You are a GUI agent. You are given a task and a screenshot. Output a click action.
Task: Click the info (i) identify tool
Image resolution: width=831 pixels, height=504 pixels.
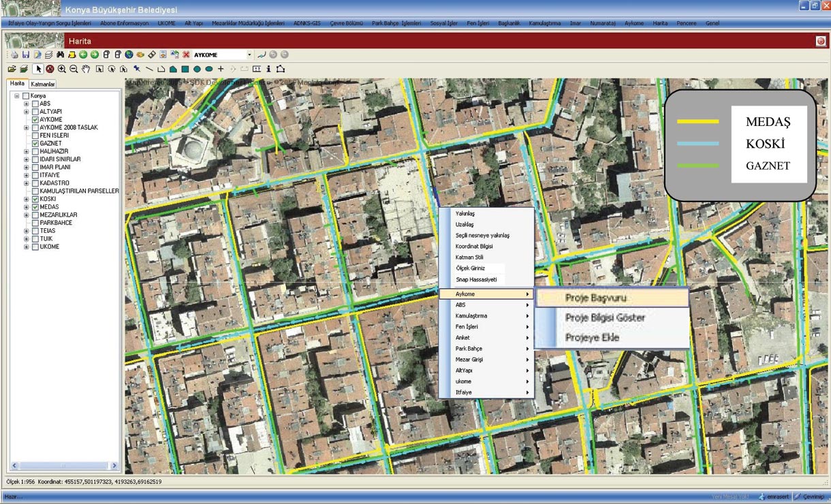pyautogui.click(x=268, y=69)
